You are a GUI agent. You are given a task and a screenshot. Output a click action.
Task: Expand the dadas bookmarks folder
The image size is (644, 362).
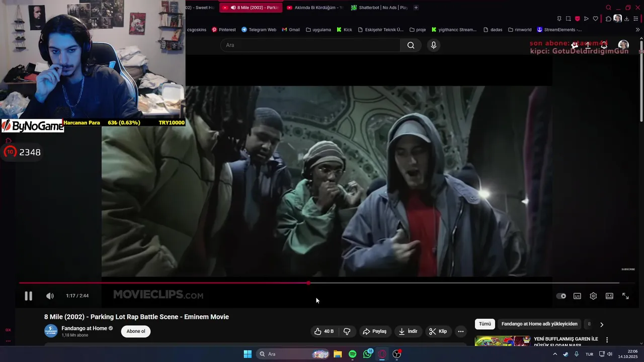point(493,30)
